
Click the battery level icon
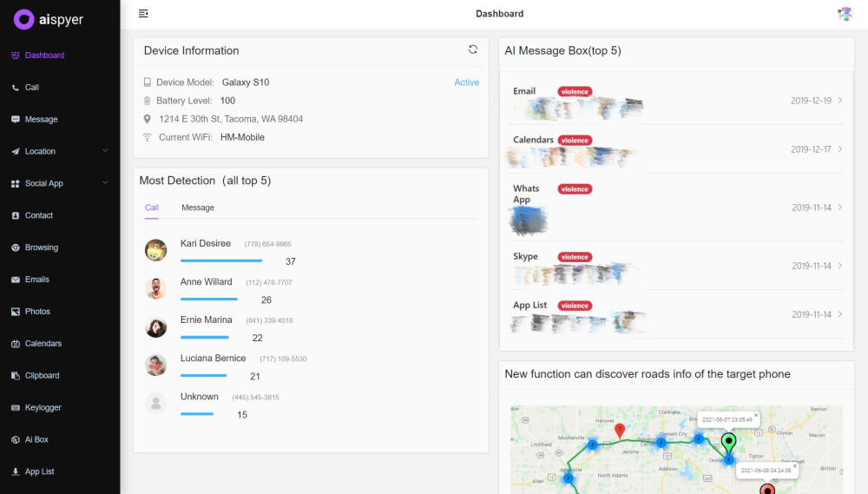[148, 101]
